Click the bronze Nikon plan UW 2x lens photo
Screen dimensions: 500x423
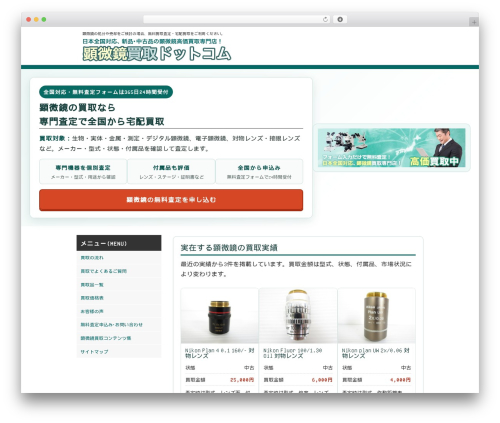click(x=376, y=316)
